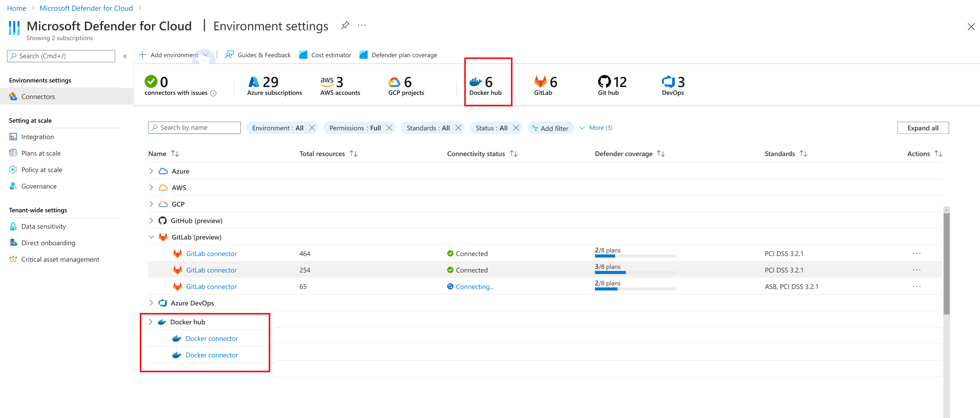
Task: Open Policy at scale
Action: [41, 170]
